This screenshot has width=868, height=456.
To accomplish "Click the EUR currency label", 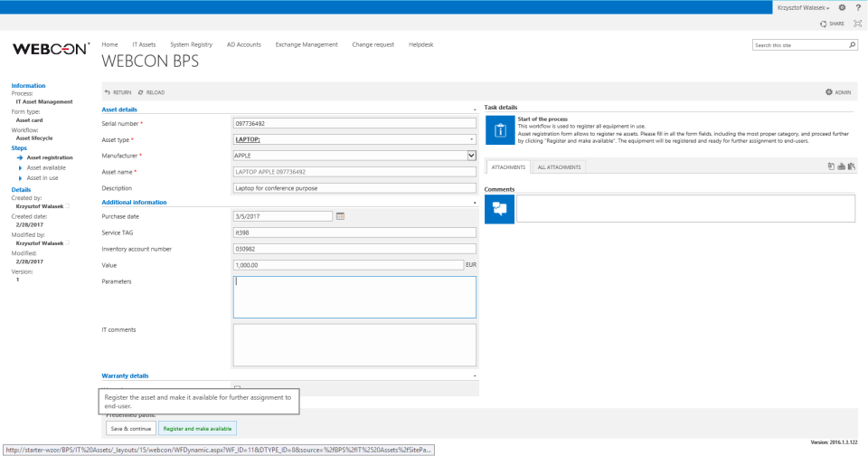I will (471, 265).
